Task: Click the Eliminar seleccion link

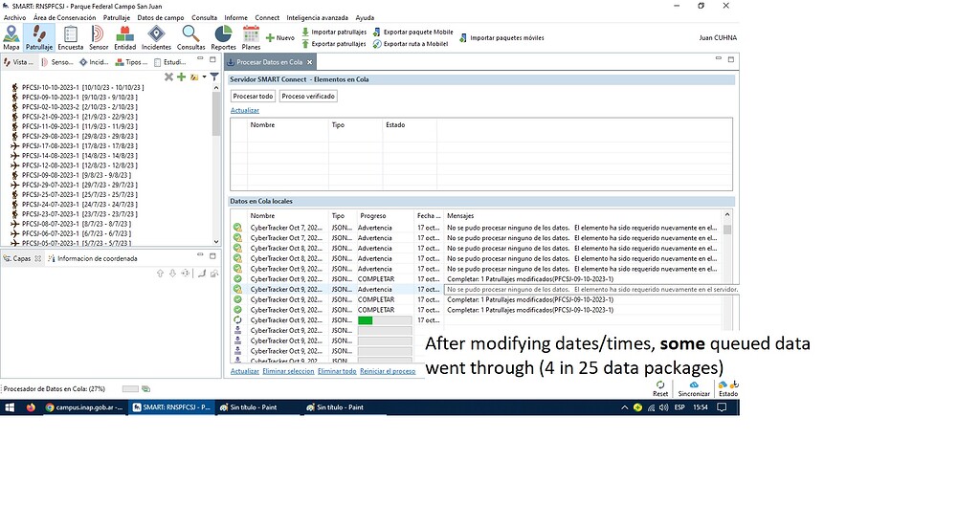Action: coord(288,371)
